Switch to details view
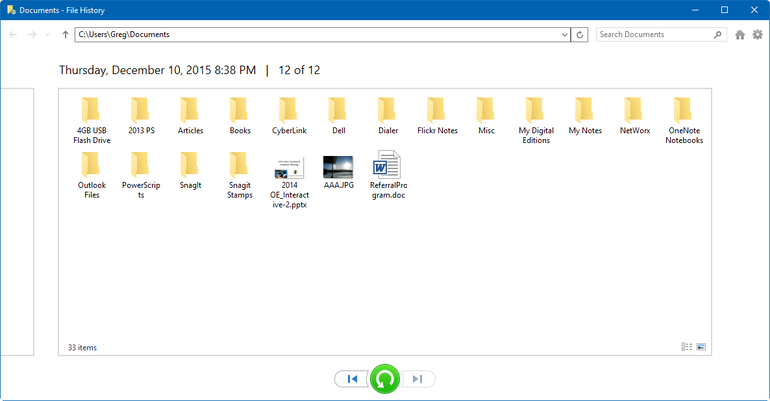The width and height of the screenshot is (770, 401). (x=687, y=347)
